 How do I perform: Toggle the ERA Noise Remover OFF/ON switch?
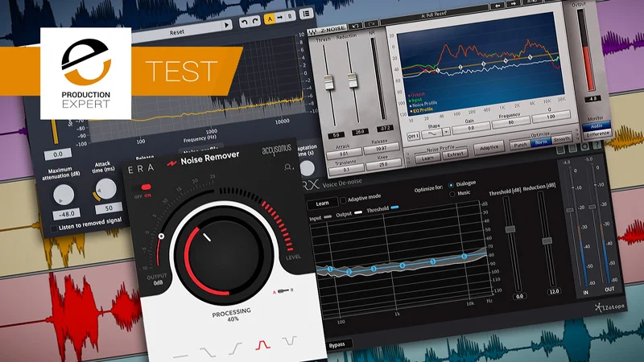point(142,188)
